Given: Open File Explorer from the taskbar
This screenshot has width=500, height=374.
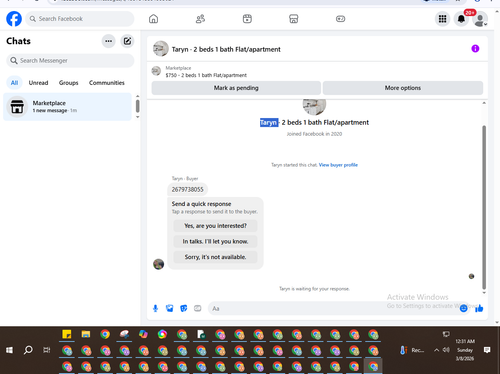Looking at the screenshot, I should pyautogui.click(x=86, y=334).
